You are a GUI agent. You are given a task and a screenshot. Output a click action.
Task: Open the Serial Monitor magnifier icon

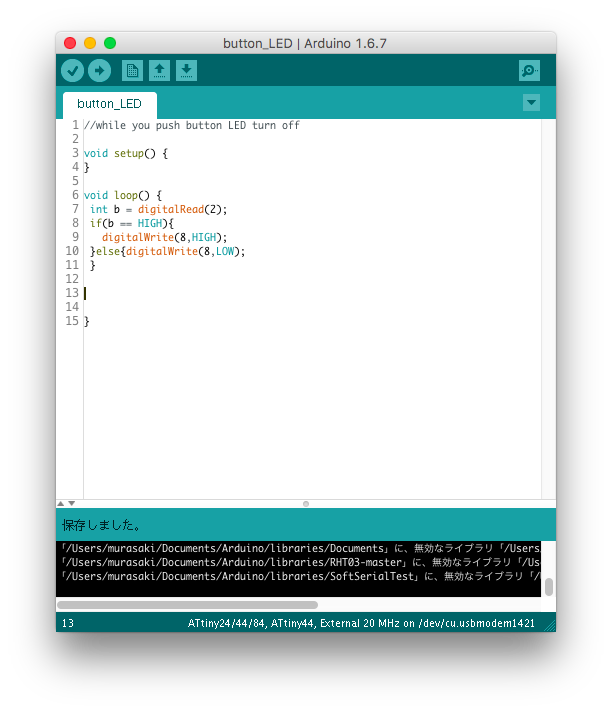(x=529, y=71)
